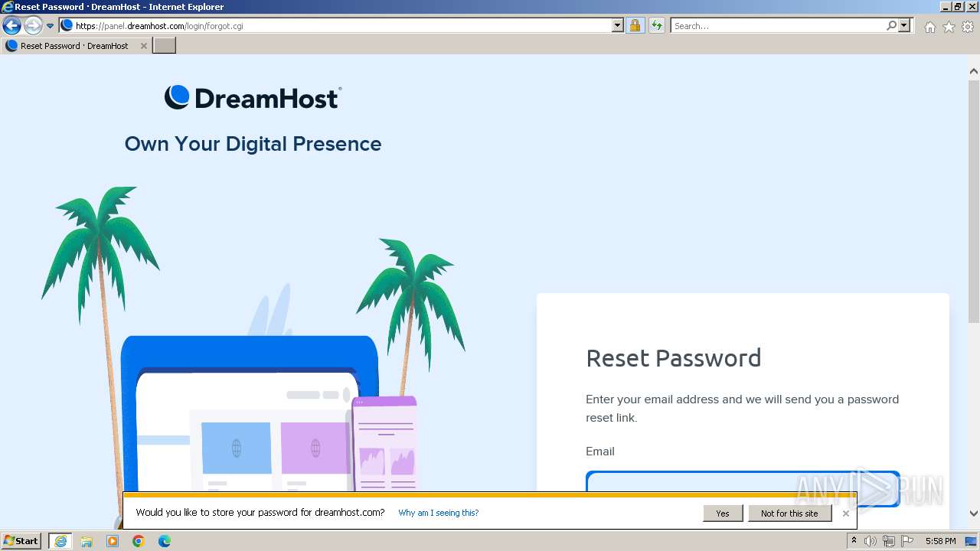The height and width of the screenshot is (551, 980).
Task: Choose Not for this site
Action: pyautogui.click(x=789, y=514)
